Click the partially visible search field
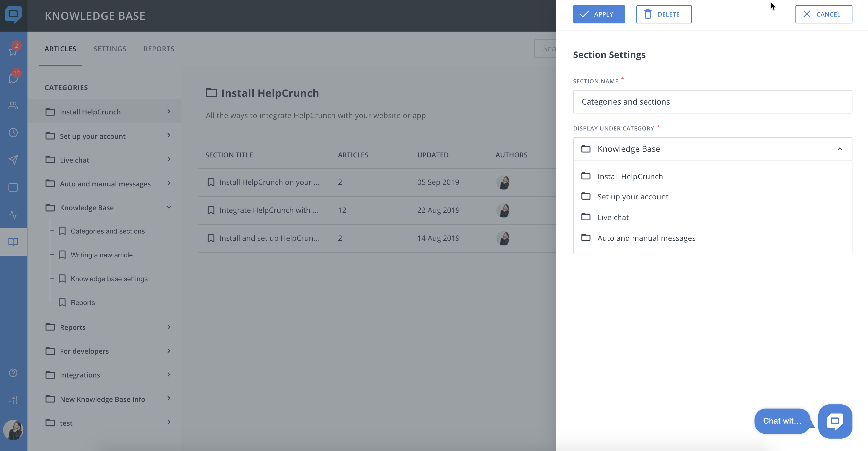The height and width of the screenshot is (451, 868). [545, 48]
